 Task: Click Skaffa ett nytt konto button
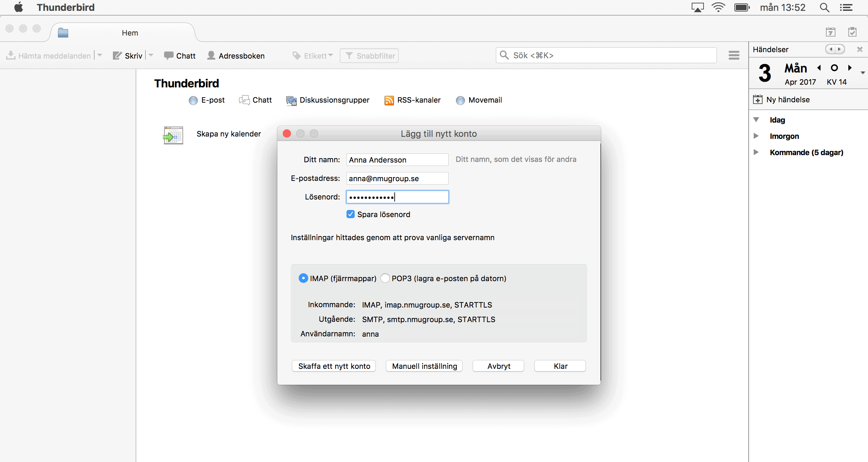(x=334, y=366)
